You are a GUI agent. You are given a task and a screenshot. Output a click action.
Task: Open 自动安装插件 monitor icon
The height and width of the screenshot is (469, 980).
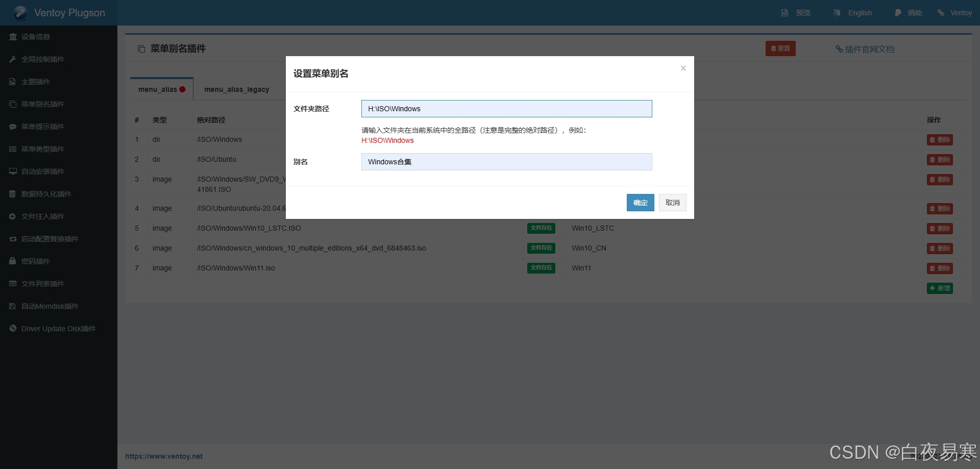13,171
